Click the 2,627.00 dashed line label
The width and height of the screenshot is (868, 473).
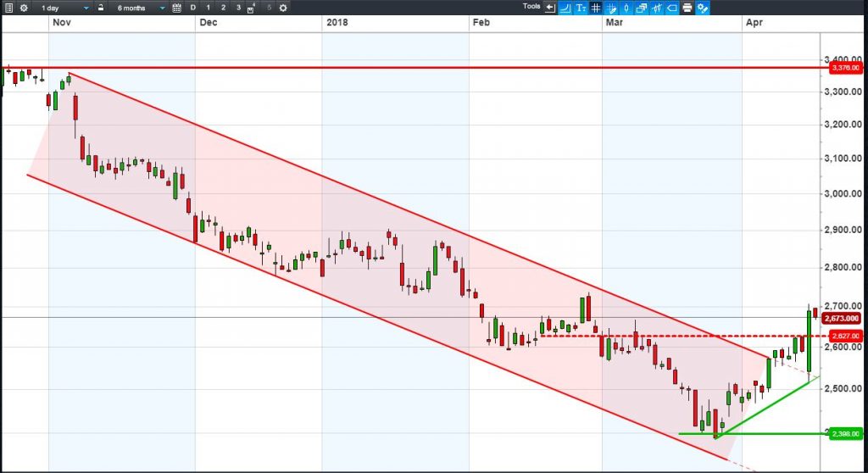(845, 336)
